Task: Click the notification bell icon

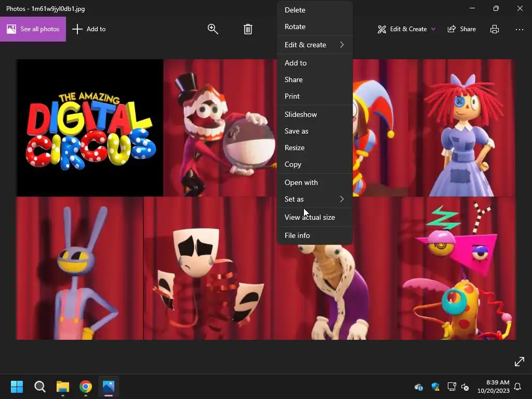Action: [517, 387]
